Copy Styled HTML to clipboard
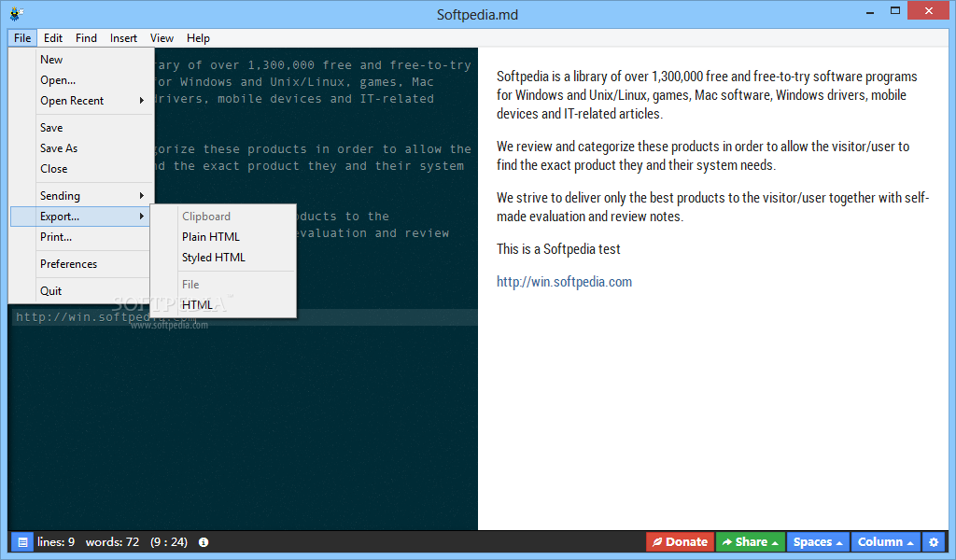The width and height of the screenshot is (956, 560). [x=223, y=258]
